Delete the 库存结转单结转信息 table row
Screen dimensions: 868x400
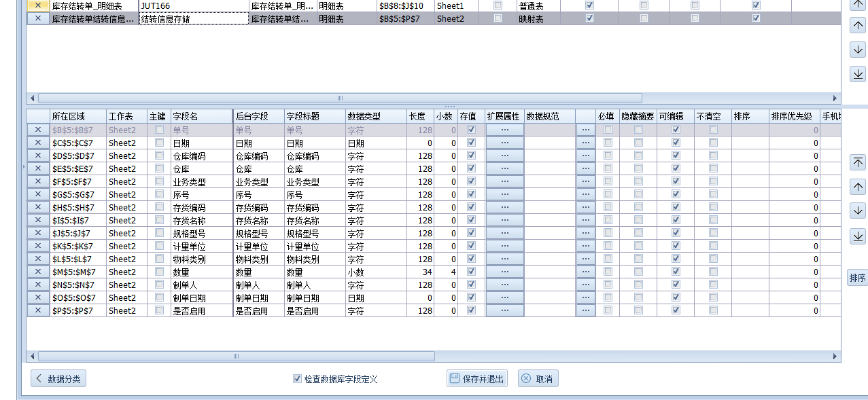click(x=37, y=18)
